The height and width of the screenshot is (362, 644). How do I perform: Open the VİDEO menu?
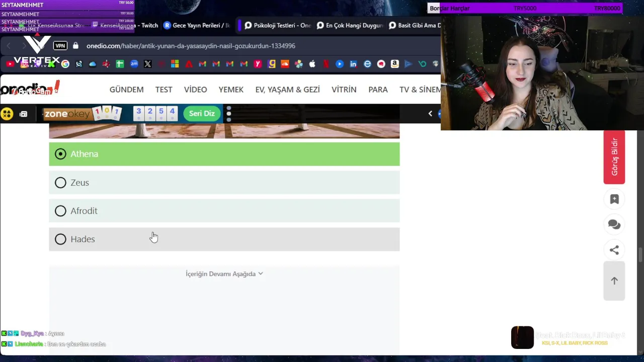pyautogui.click(x=195, y=89)
